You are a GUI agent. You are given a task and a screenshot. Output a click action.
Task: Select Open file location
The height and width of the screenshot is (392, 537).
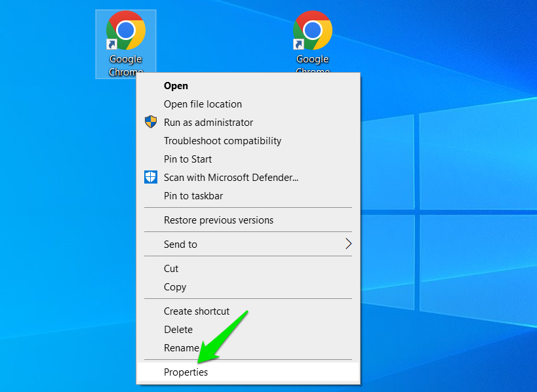coord(203,104)
